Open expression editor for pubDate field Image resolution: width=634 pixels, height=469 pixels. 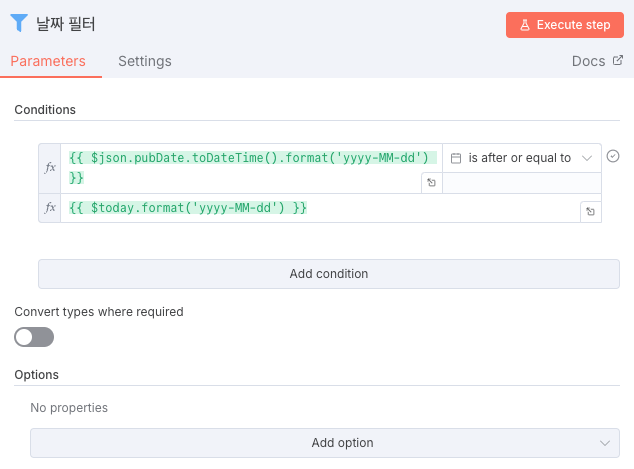431,182
